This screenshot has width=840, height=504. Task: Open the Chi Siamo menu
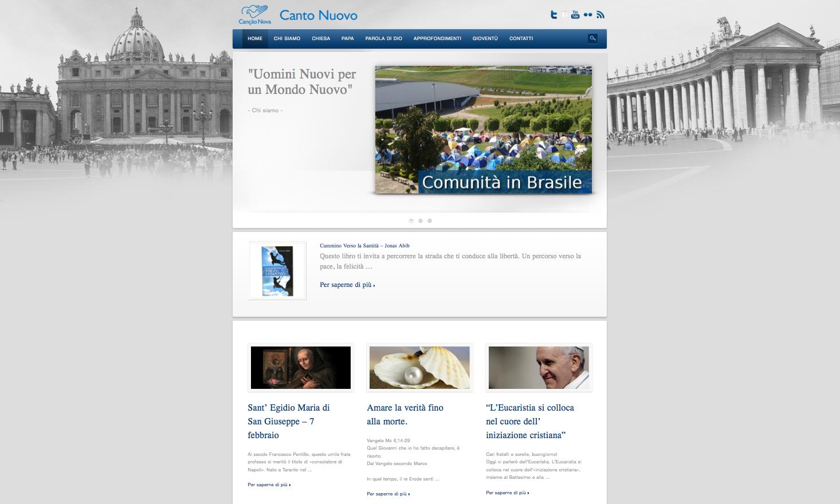click(287, 38)
